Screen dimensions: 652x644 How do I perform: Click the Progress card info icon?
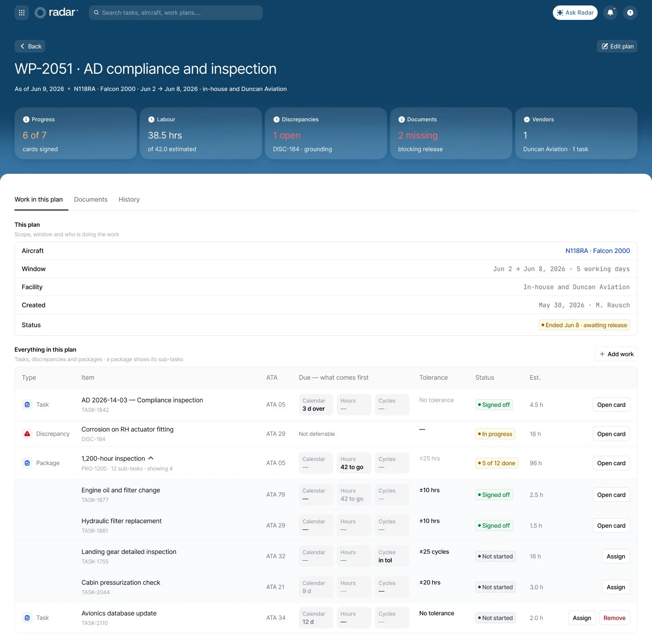pyautogui.click(x=26, y=119)
